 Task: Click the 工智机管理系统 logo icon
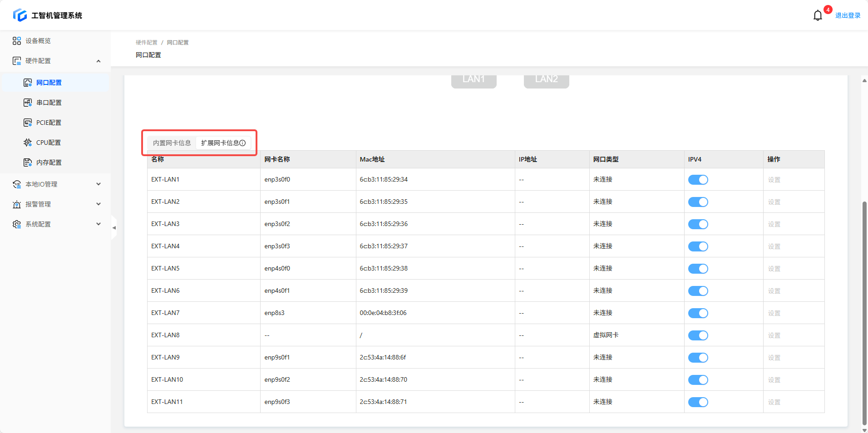tap(20, 15)
